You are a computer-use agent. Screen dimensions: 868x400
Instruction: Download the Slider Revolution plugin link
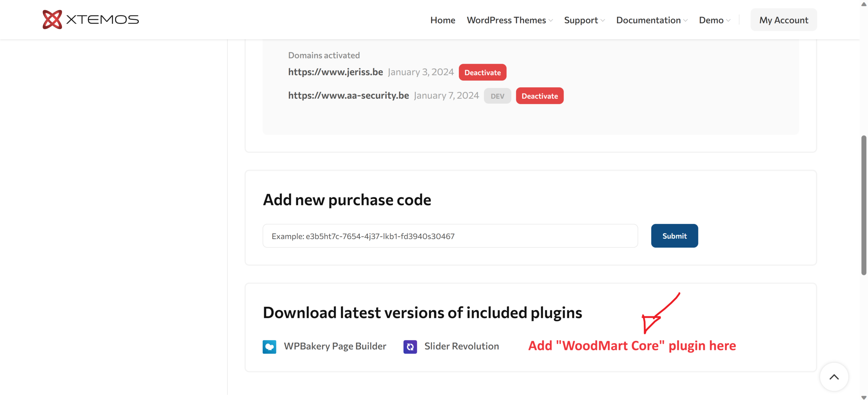click(x=461, y=346)
